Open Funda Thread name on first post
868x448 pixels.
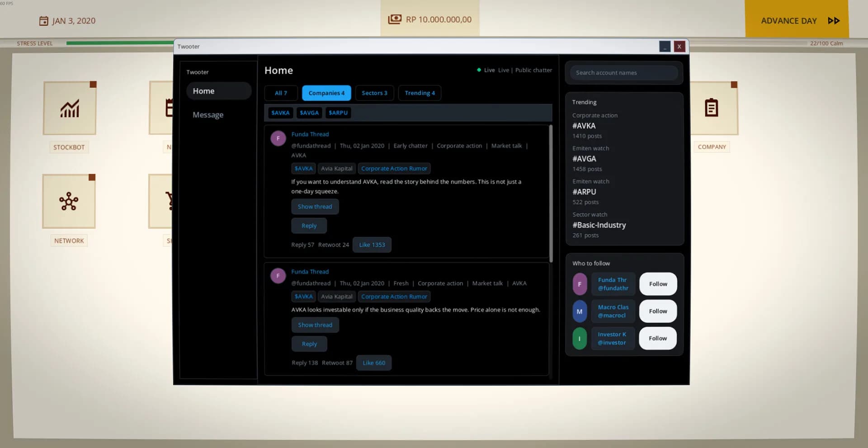click(310, 134)
